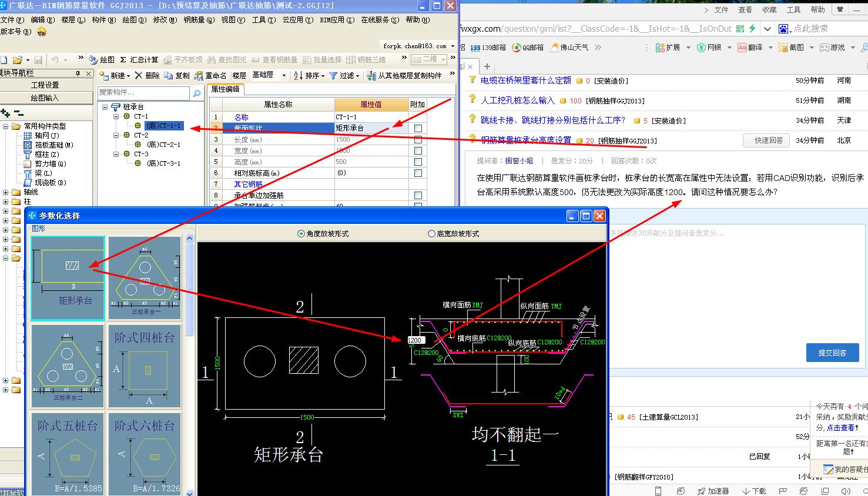Open 139邮箱 bookmark in browser
This screenshot has height=496, width=868.
487,48
